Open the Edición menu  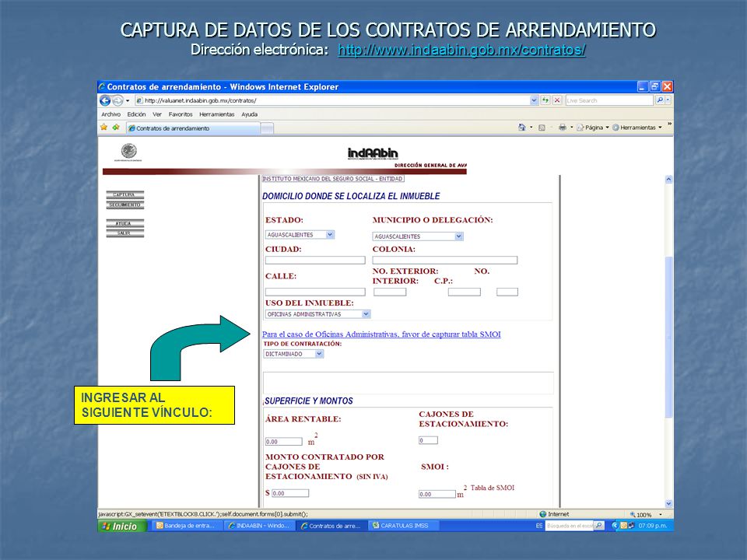point(136,114)
